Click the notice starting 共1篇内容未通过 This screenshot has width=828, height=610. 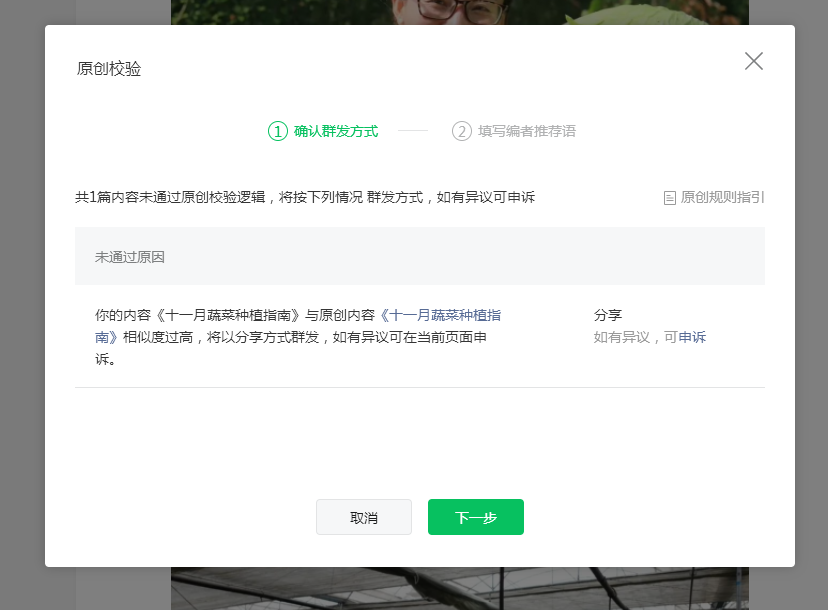(305, 197)
